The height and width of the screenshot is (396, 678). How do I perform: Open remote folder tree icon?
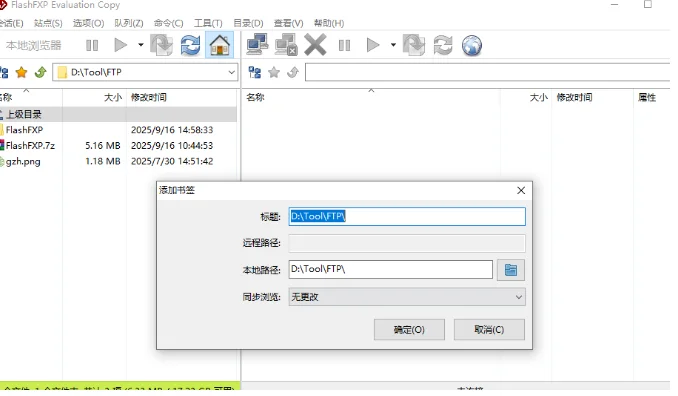tap(255, 72)
